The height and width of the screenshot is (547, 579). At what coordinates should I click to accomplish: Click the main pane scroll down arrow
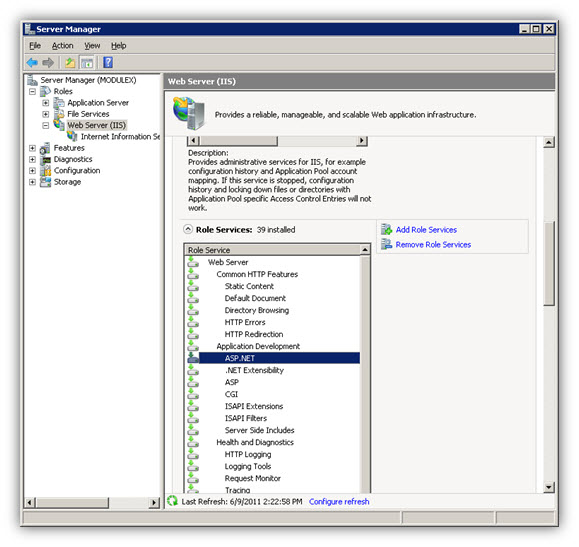tap(549, 488)
